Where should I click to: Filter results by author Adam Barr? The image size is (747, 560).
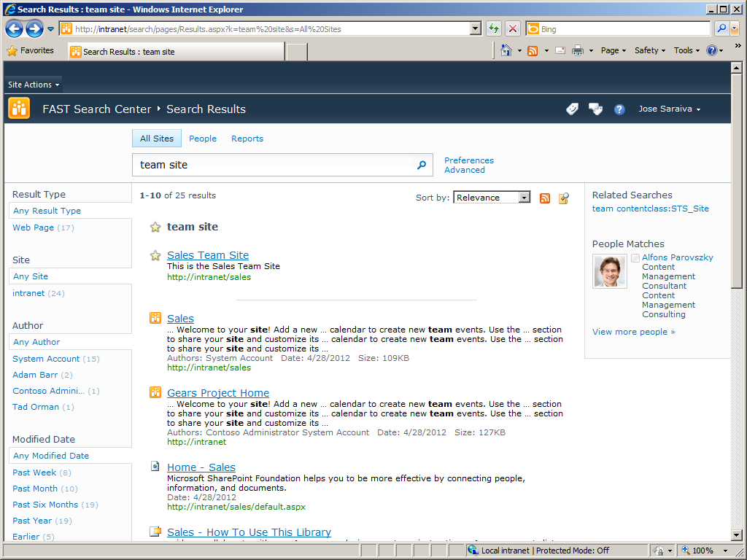pos(35,375)
